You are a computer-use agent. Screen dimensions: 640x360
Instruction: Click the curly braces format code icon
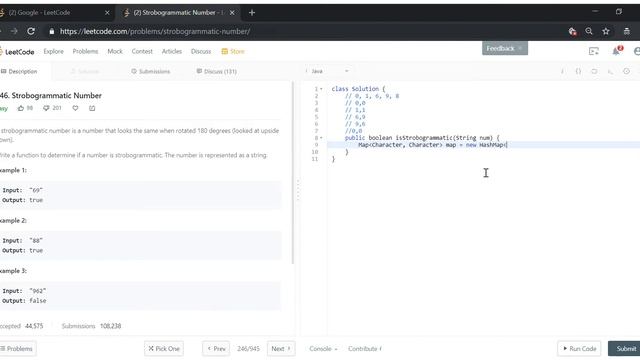click(578, 71)
